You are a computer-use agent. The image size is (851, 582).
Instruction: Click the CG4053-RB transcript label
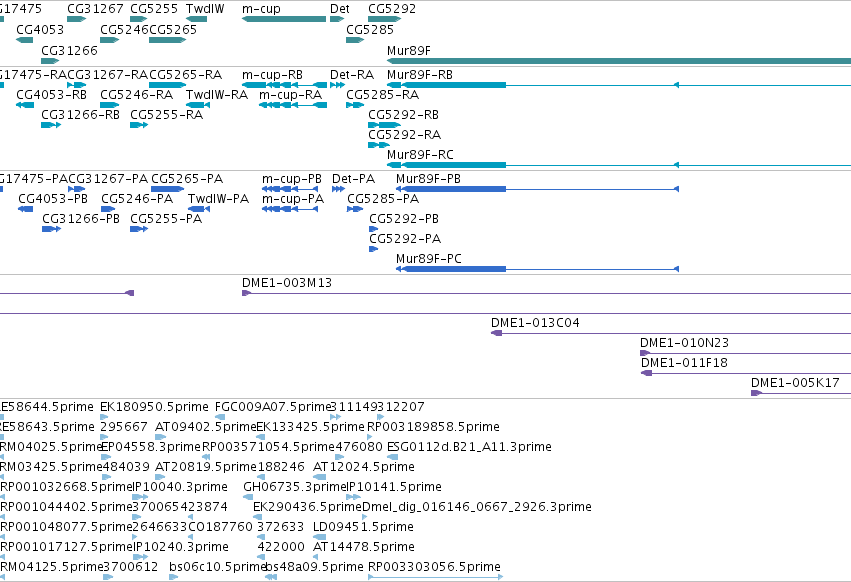pyautogui.click(x=52, y=94)
